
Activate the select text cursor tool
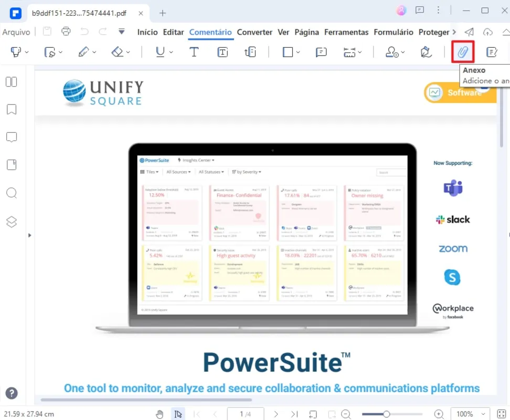pos(178,414)
